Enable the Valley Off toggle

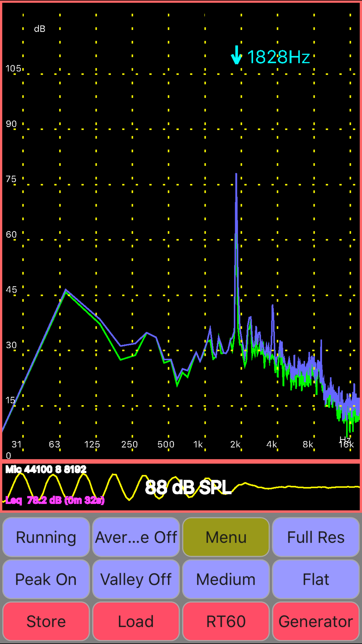click(x=136, y=579)
